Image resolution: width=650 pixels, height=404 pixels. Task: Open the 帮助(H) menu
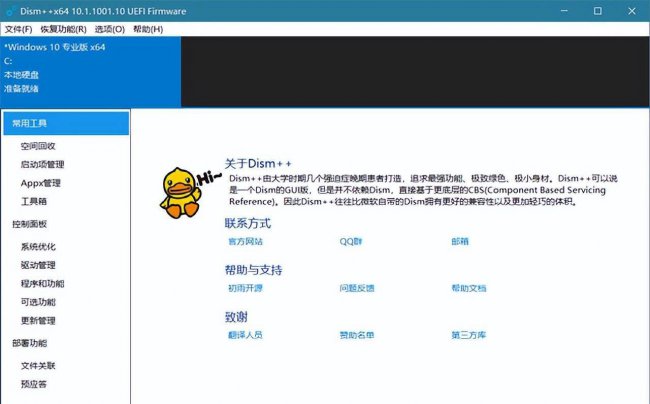(148, 29)
